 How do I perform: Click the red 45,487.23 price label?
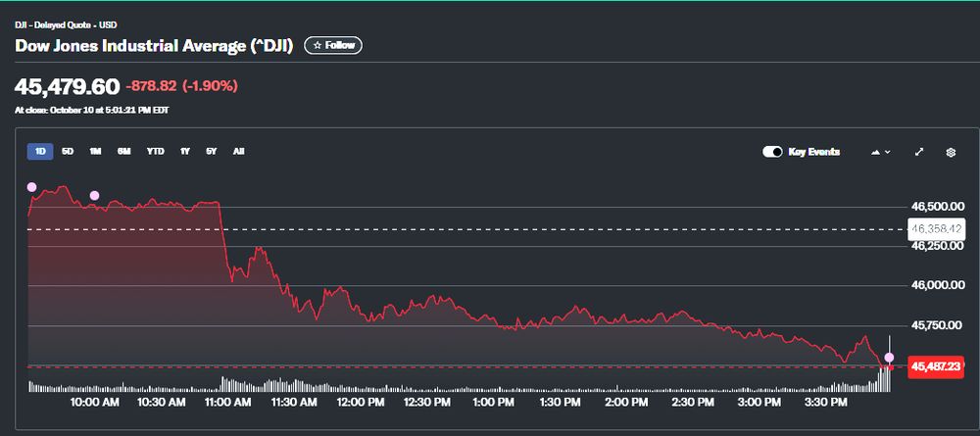click(936, 366)
